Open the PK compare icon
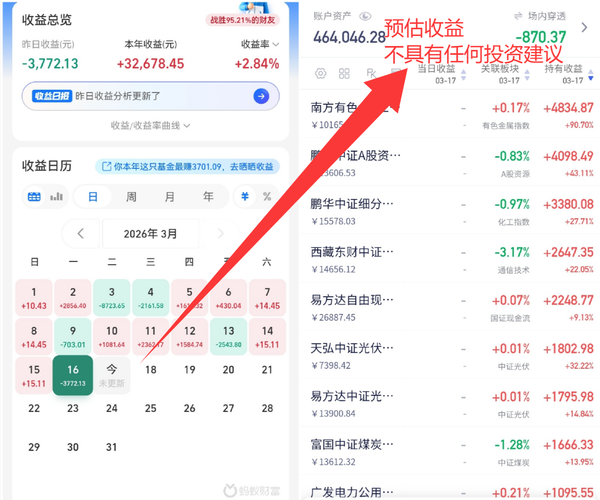 370,73
